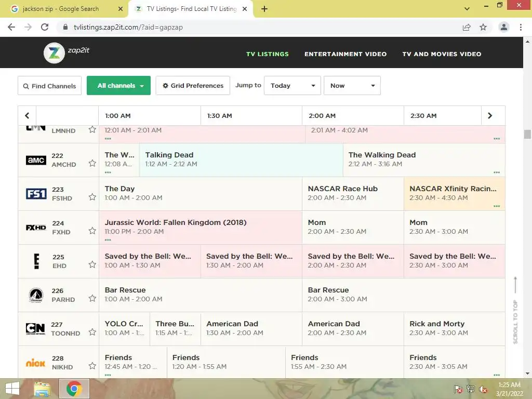Open the Windows Start menu

[12, 389]
